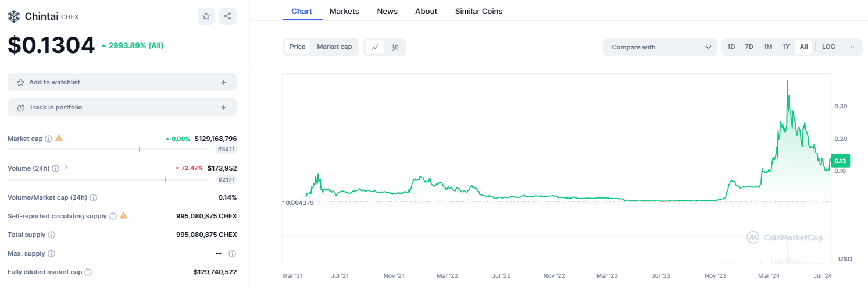Screen dimensions: 868x287
Task: Expand Add to watchlist plus
Action: point(223,82)
